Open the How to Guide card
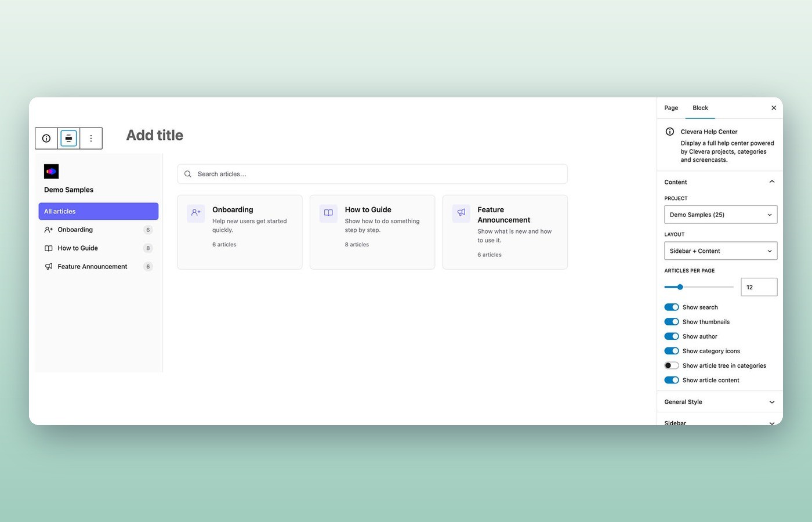This screenshot has height=522, width=812. click(372, 232)
